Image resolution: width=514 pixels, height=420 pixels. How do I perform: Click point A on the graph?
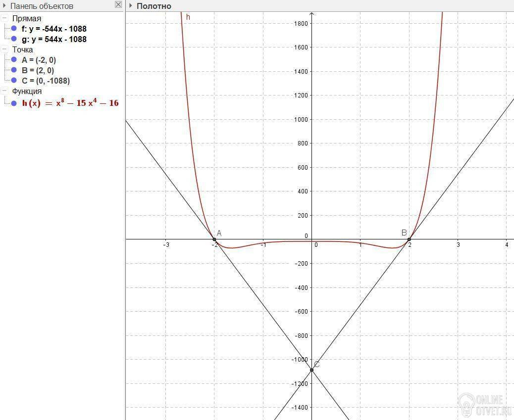pyautogui.click(x=214, y=239)
